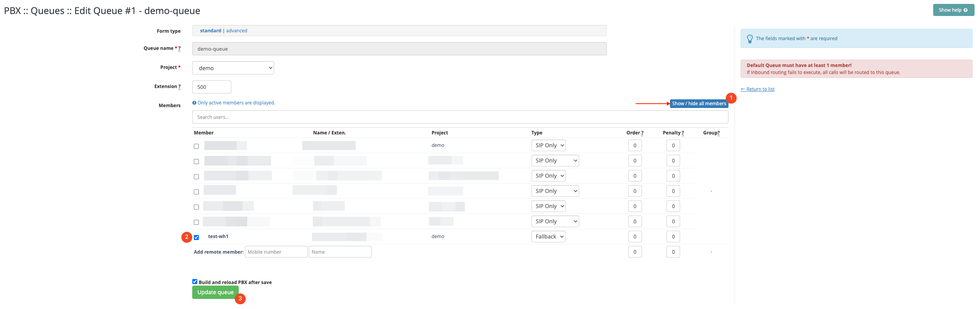Screen dimensions: 980x309
Task: Click the Queue name help question mark
Action: pos(179,49)
